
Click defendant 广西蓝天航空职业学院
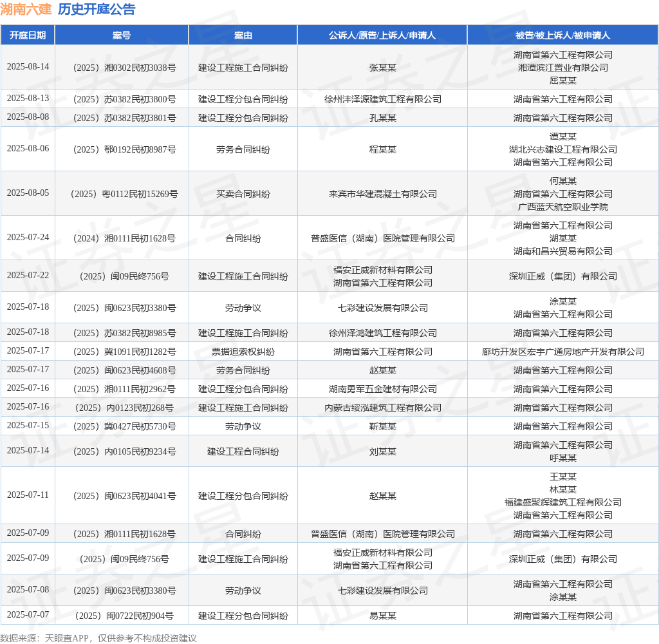(x=562, y=207)
